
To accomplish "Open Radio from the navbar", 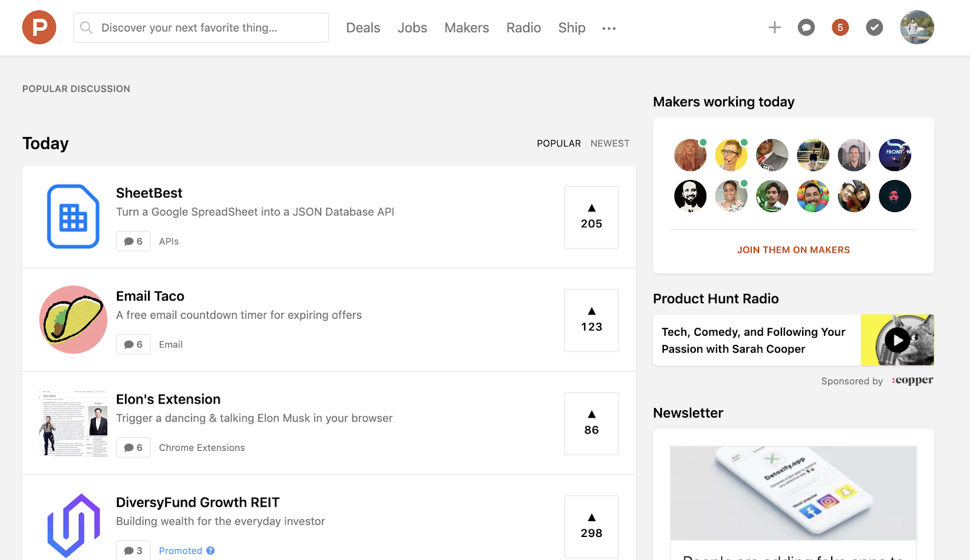I will [524, 28].
